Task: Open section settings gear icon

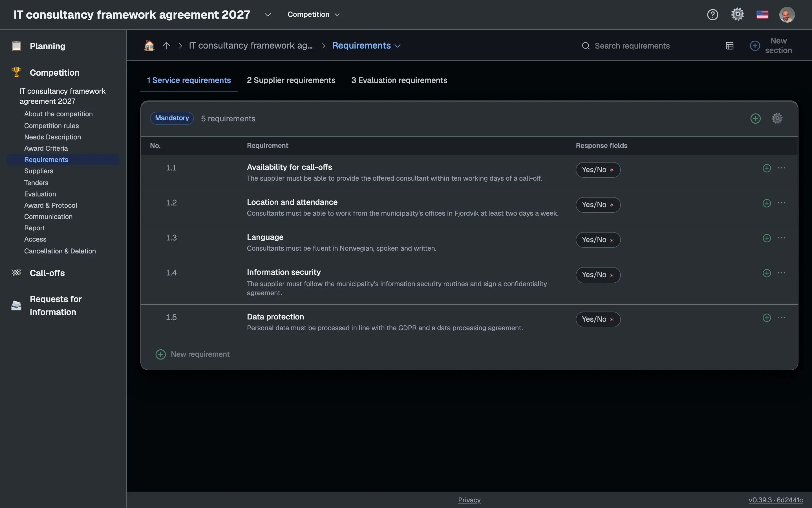Action: [x=777, y=118]
